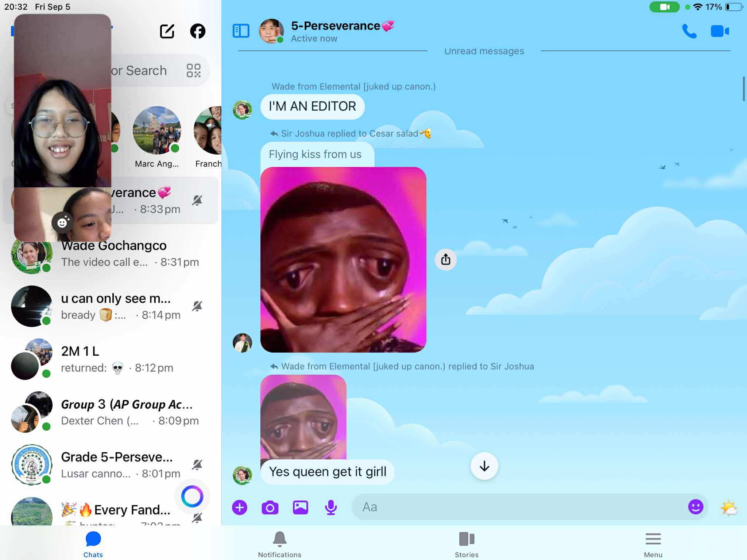Image resolution: width=747 pixels, height=560 pixels.
Task: Open the Group 3 (AP Group Ac... chat
Action: pos(111,412)
